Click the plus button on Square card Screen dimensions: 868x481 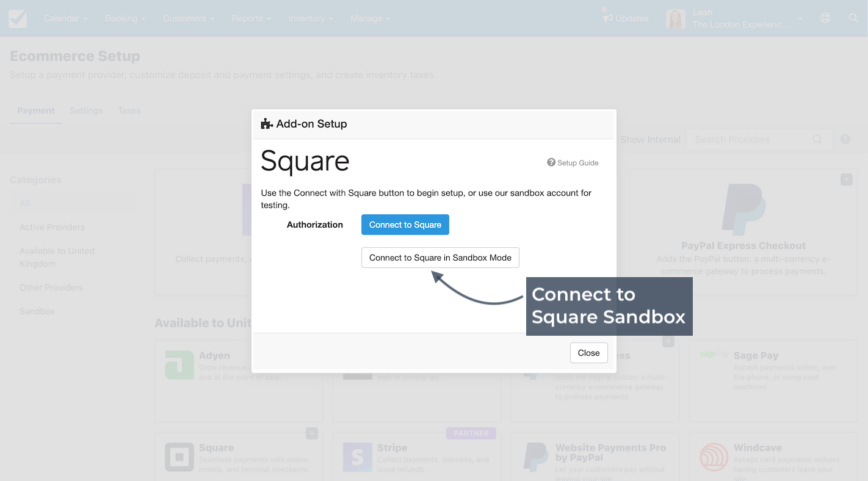tap(311, 433)
